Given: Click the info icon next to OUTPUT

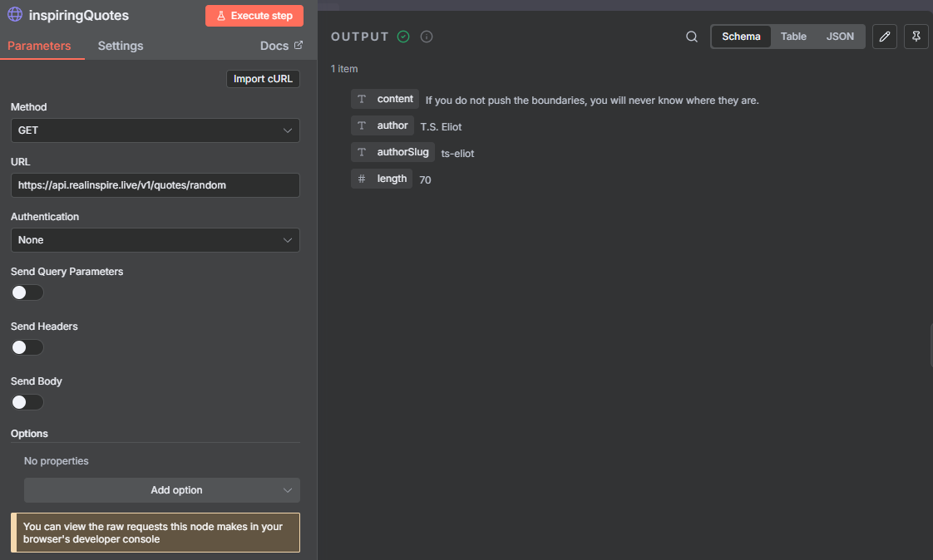Looking at the screenshot, I should 427,37.
